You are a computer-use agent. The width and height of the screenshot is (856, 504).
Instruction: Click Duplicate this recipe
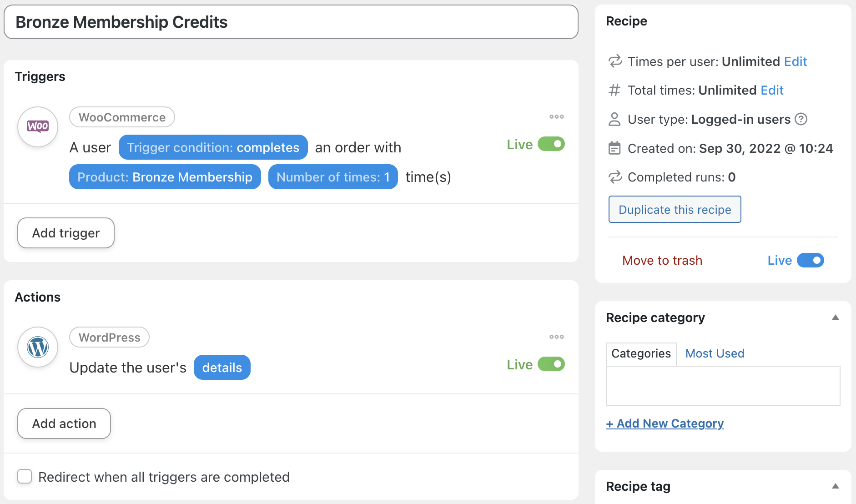[675, 209]
